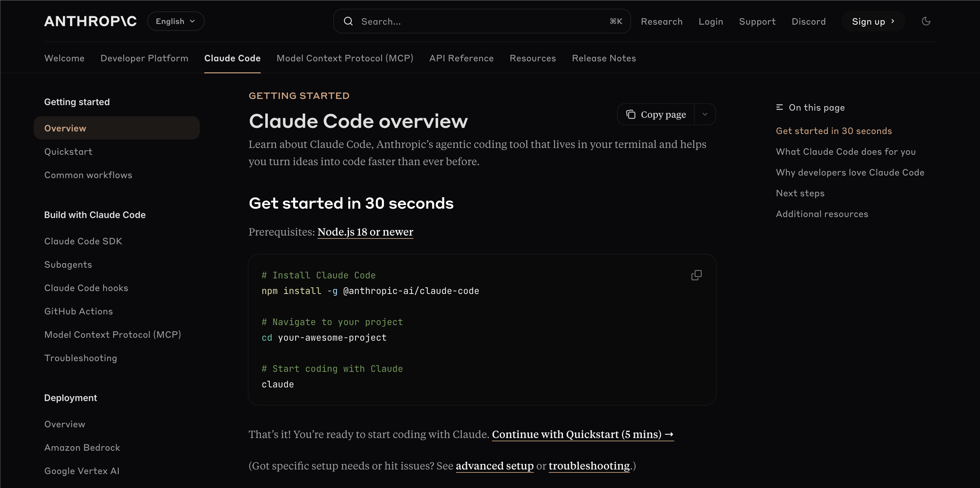Image resolution: width=980 pixels, height=488 pixels.
Task: Click Continue with Quickstart link
Action: click(582, 434)
